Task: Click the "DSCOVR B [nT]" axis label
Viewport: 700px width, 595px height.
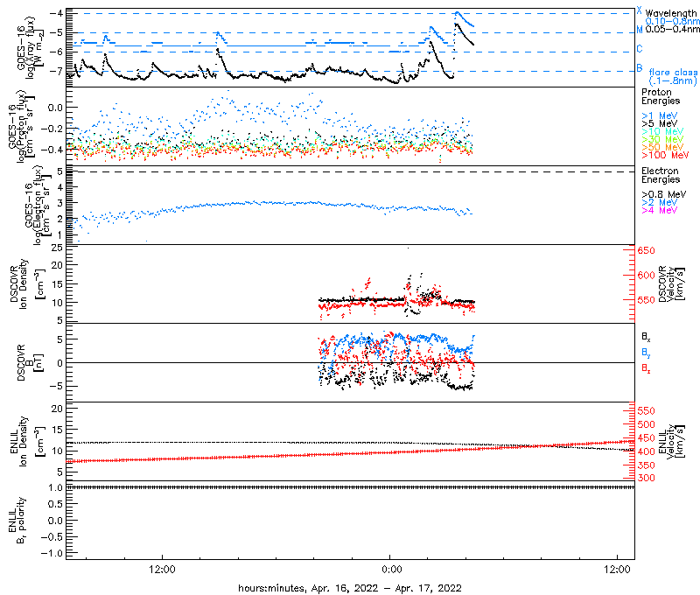Action: point(31,362)
